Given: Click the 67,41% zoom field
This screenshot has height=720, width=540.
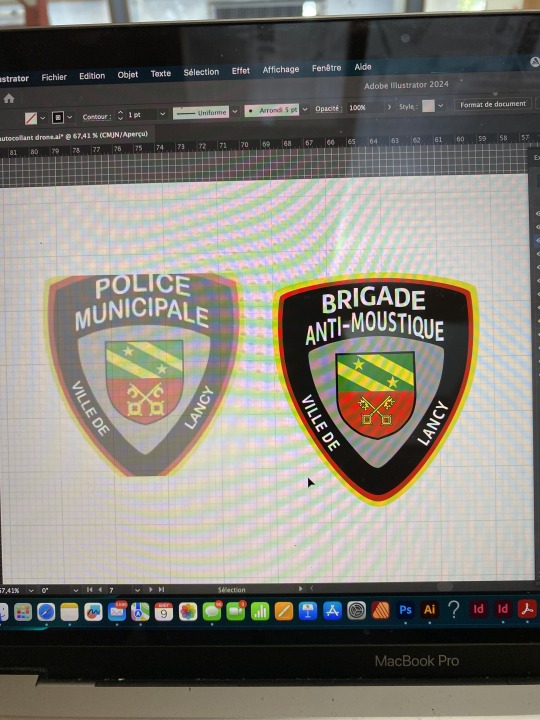Looking at the screenshot, I should [12, 591].
